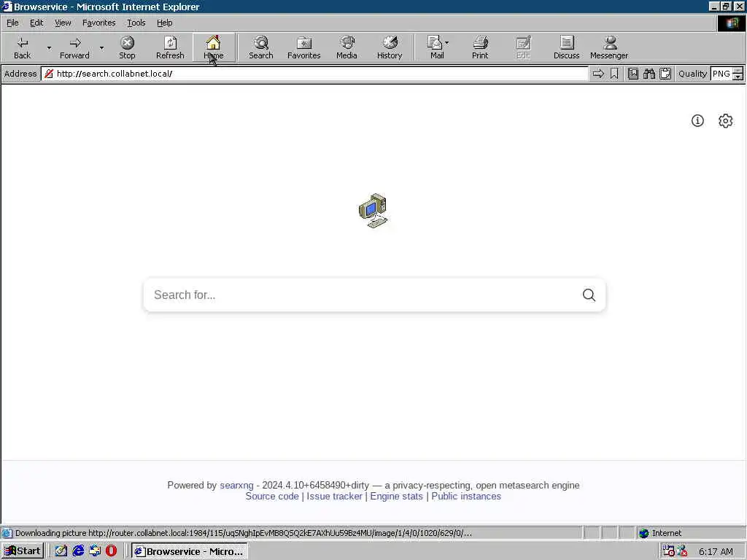The image size is (747, 560).
Task: Open the Source code link
Action: (x=272, y=496)
